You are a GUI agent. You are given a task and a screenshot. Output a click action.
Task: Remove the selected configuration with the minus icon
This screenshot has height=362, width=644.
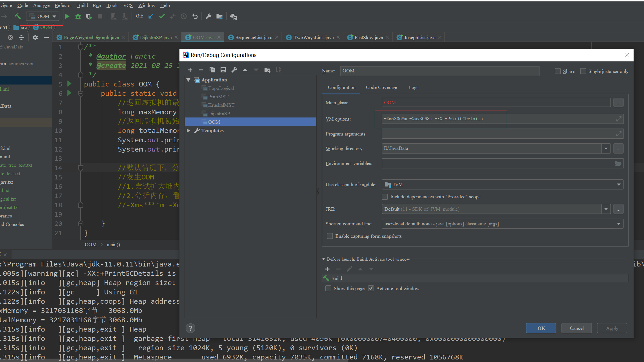click(x=201, y=70)
